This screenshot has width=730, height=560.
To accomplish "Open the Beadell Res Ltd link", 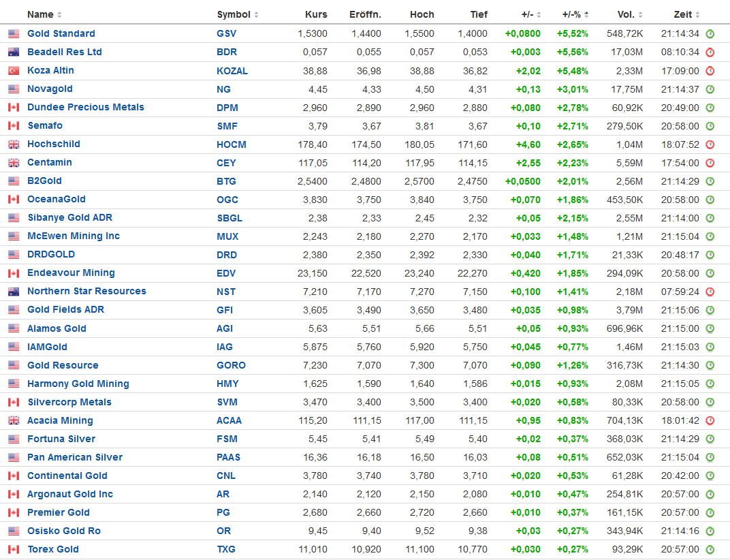I will coord(64,52).
